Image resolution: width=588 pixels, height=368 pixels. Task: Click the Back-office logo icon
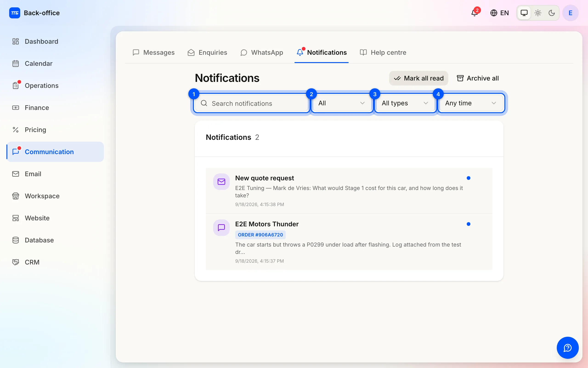click(14, 13)
